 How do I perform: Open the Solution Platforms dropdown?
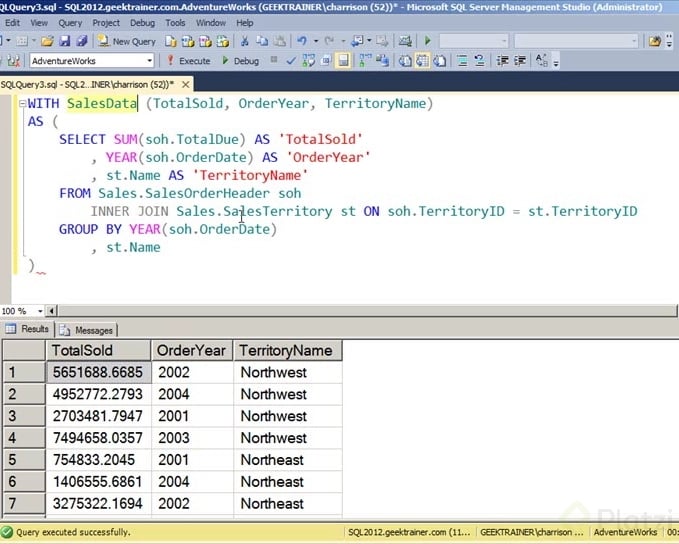(576, 41)
